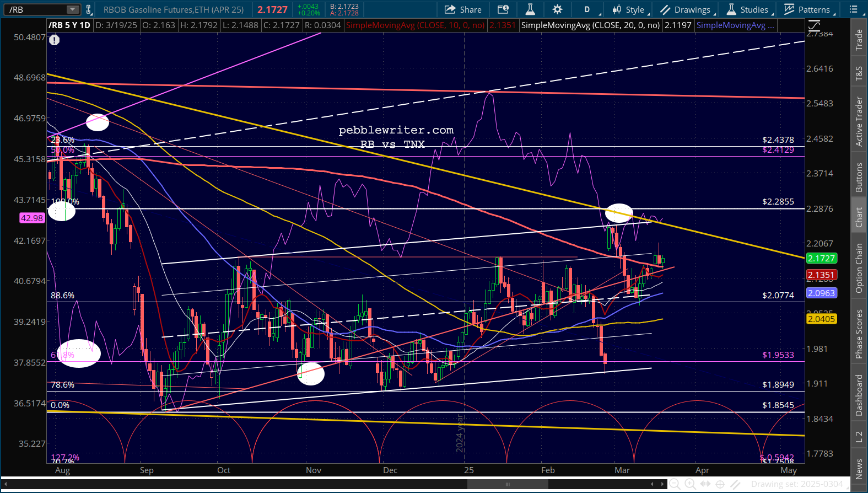This screenshot has height=493, width=868.
Task: Click the $2.2855 price level label
Action: tap(778, 202)
